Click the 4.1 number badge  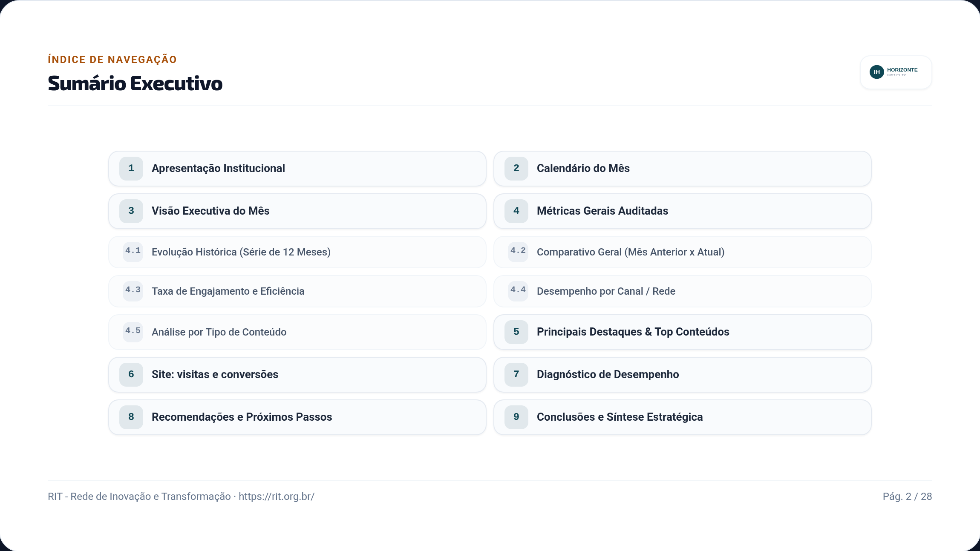[x=133, y=252]
